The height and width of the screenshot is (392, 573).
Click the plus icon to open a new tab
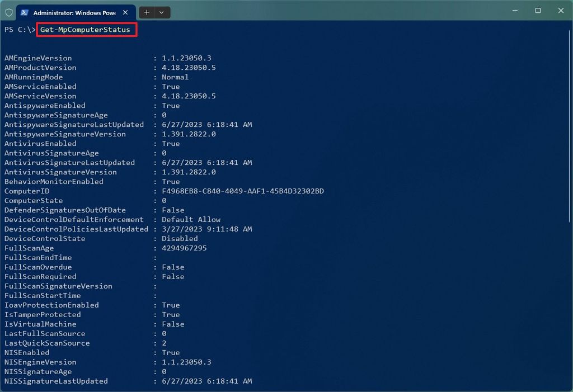[x=145, y=12]
